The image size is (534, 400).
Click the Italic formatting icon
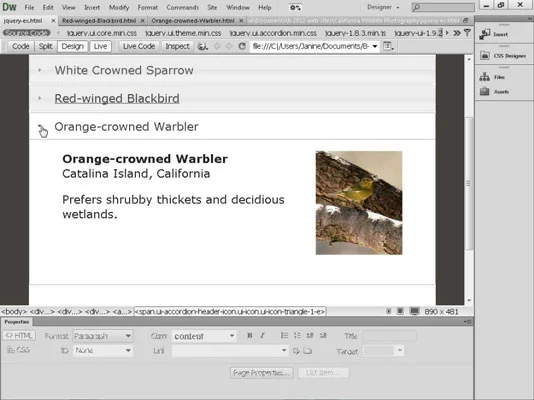pos(262,336)
